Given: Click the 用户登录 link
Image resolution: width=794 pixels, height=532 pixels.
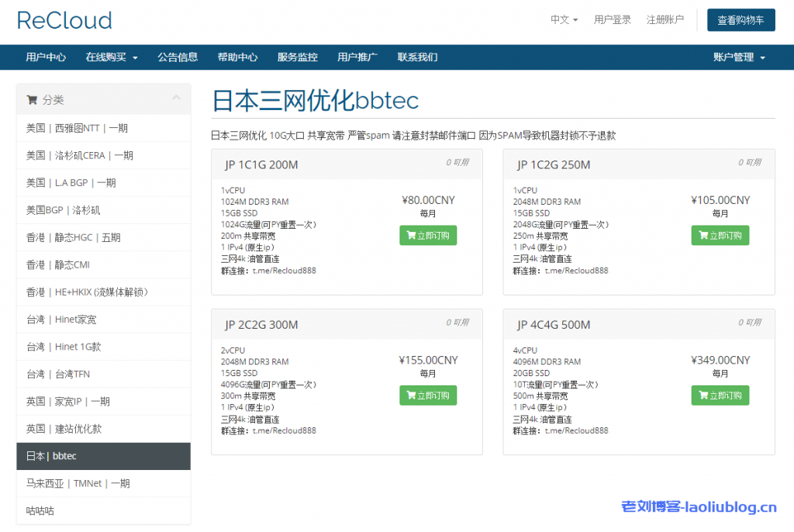Looking at the screenshot, I should click(x=612, y=19).
